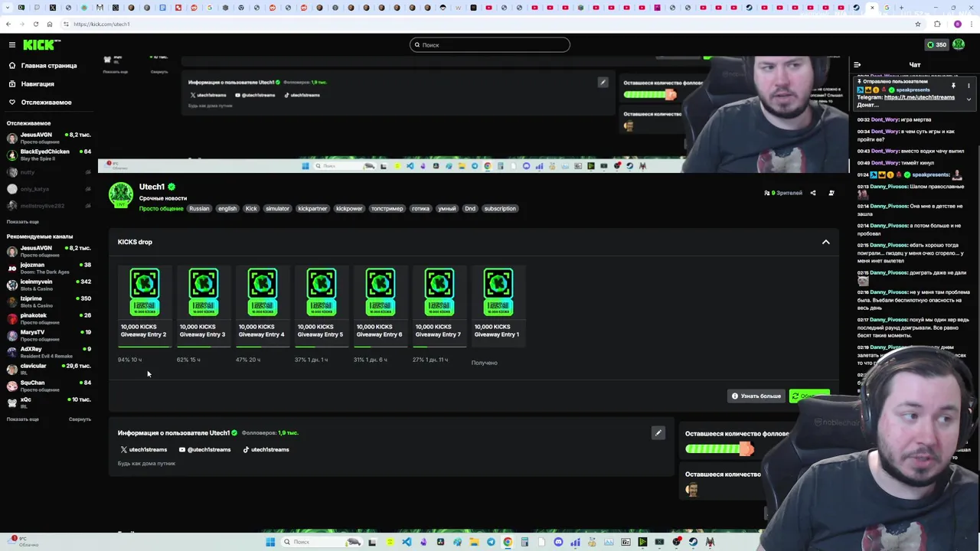Focus the Поиск search field at top

click(x=490, y=45)
